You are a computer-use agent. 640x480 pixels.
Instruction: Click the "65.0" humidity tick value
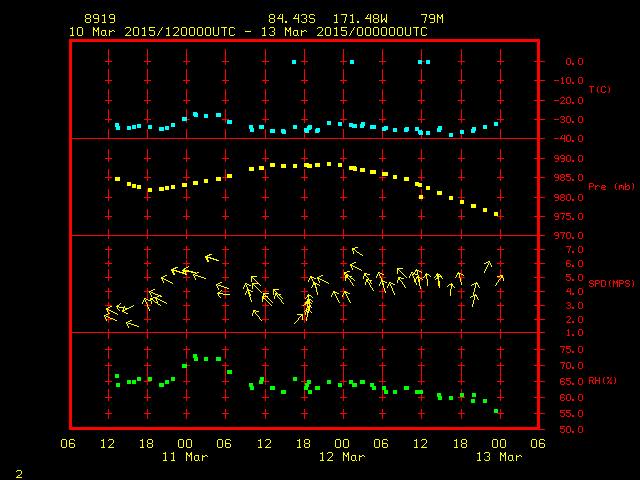[x=571, y=382]
